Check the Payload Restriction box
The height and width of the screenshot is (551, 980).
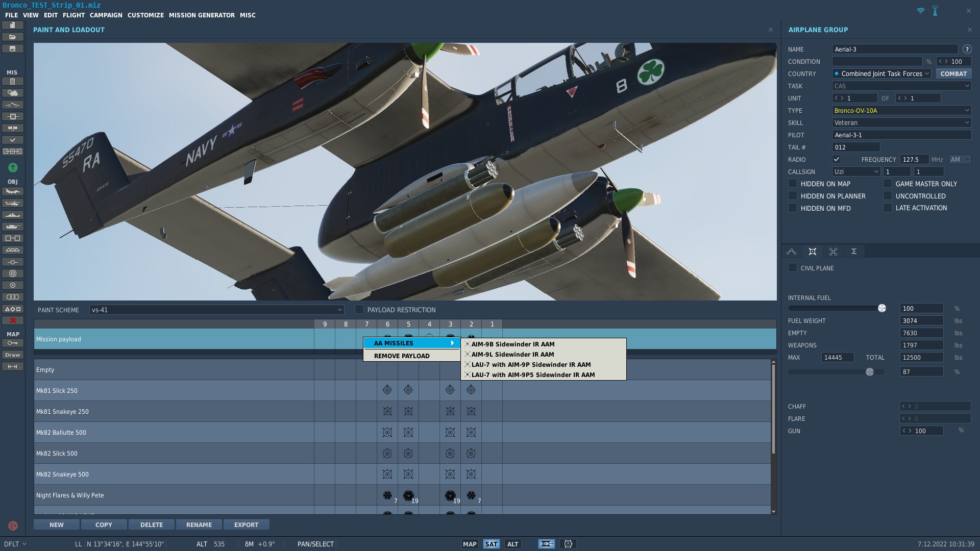click(359, 310)
